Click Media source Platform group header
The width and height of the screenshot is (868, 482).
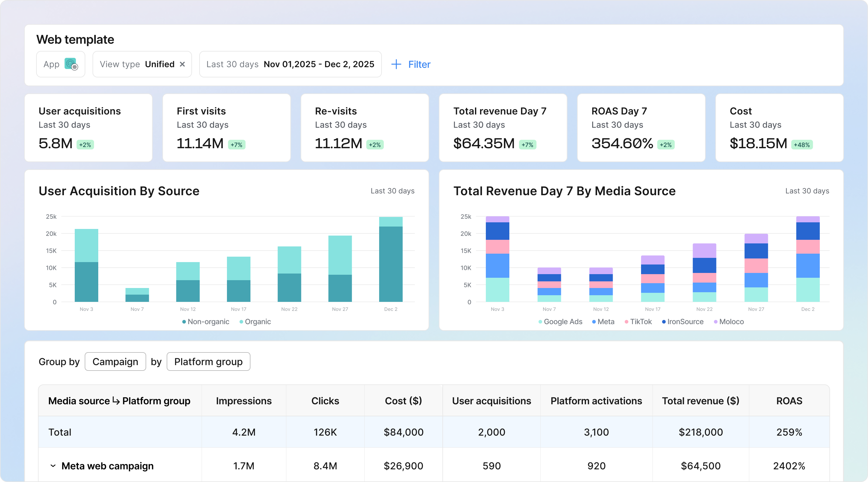click(x=119, y=401)
